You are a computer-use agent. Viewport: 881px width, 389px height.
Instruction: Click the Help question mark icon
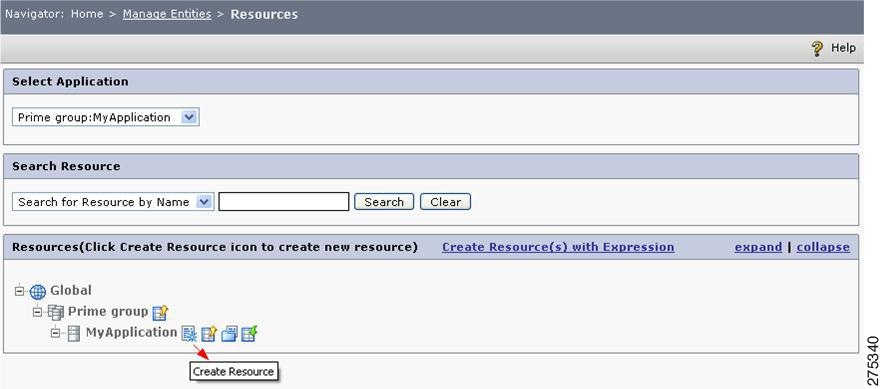[818, 48]
